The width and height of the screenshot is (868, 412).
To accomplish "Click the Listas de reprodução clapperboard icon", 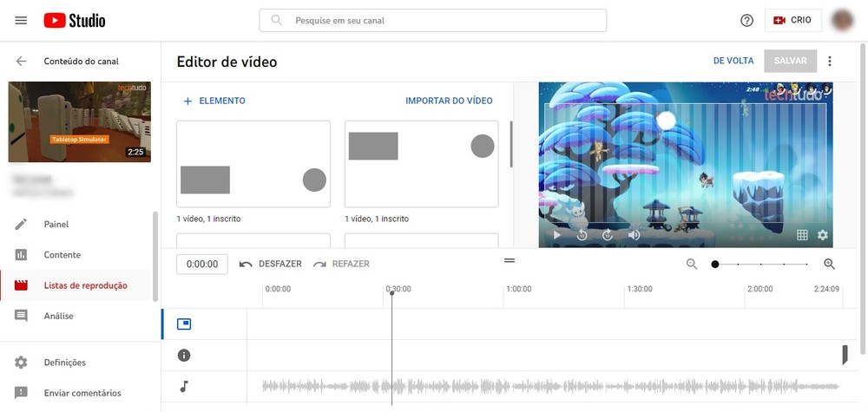I will tap(21, 285).
